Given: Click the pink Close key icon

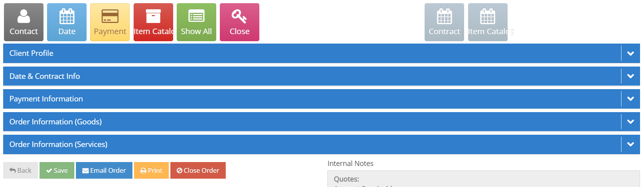Looking at the screenshot, I should pos(240,22).
